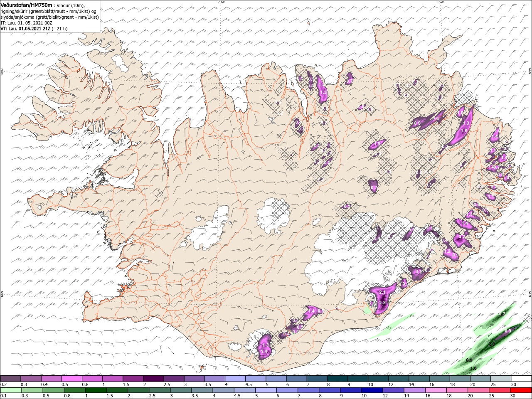Viewport: 532px width, 399px height.
Task: Click the "1.8" value in the east
Action: click(x=465, y=131)
